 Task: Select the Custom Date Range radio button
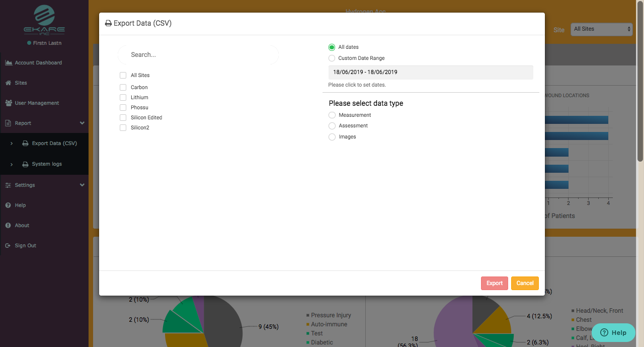point(332,58)
